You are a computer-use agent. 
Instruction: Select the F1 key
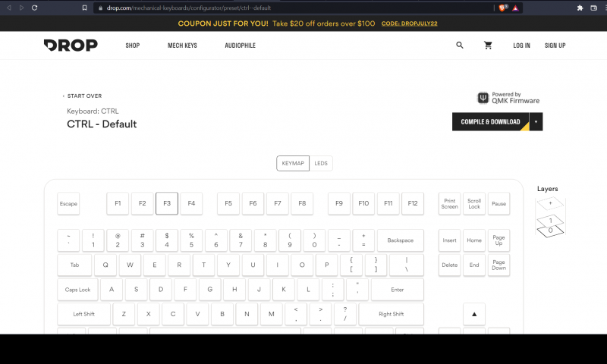pyautogui.click(x=118, y=203)
